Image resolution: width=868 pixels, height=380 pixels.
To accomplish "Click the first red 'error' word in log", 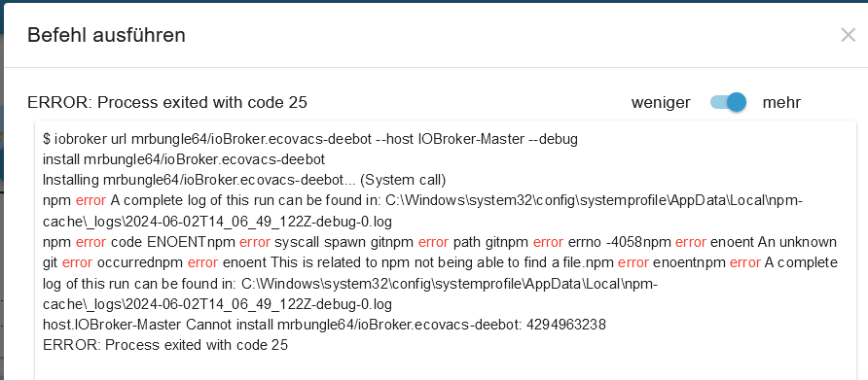I will [90, 201].
